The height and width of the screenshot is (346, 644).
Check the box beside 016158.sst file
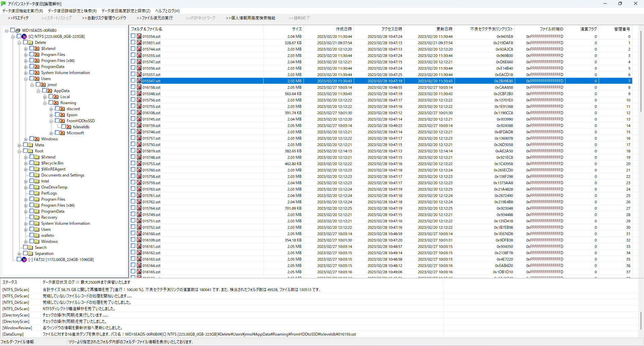(133, 87)
